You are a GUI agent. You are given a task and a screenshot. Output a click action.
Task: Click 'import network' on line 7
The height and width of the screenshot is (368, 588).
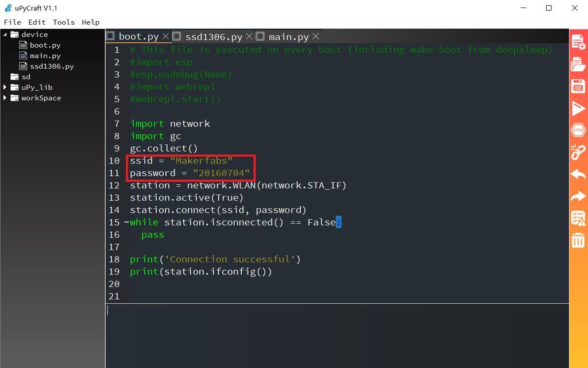pyautogui.click(x=170, y=123)
